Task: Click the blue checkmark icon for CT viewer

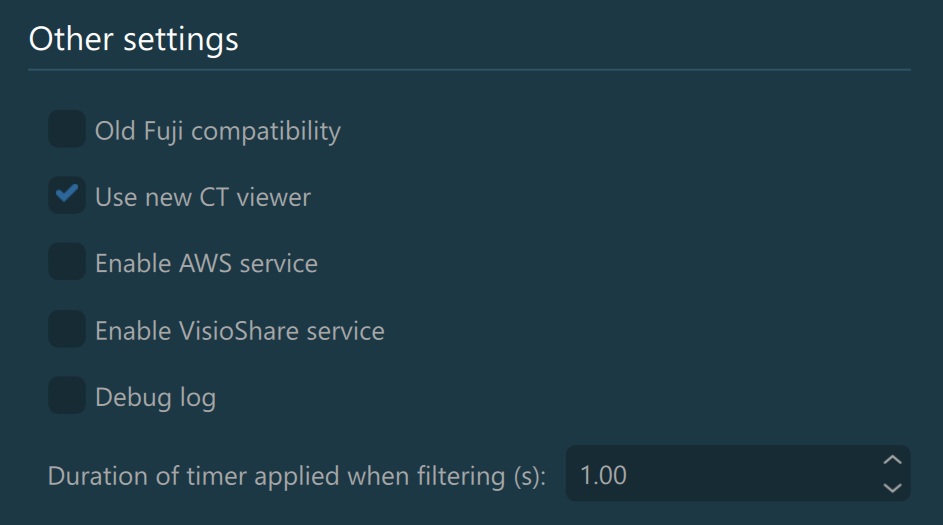Action: (67, 194)
